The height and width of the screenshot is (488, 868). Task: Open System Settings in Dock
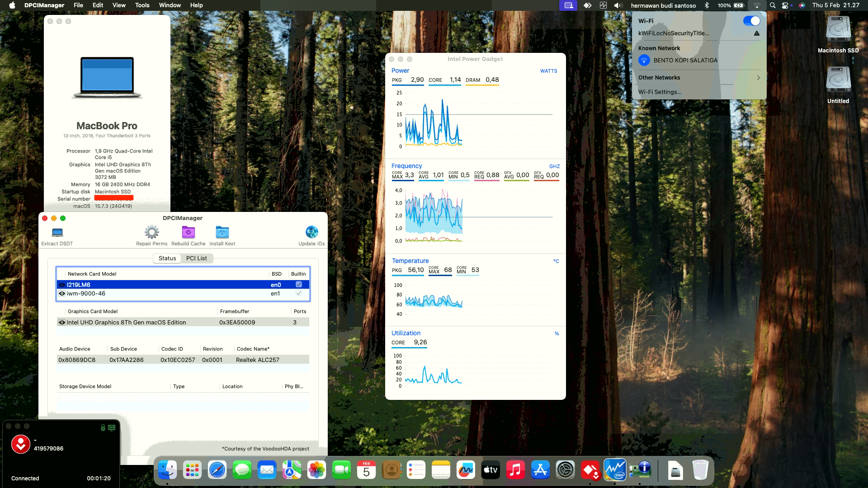pyautogui.click(x=565, y=470)
